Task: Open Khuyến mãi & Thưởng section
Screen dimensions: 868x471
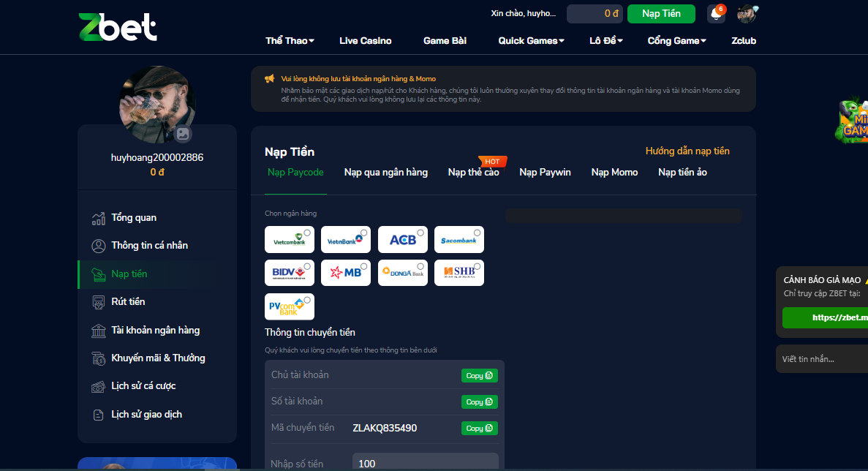Action: point(158,358)
